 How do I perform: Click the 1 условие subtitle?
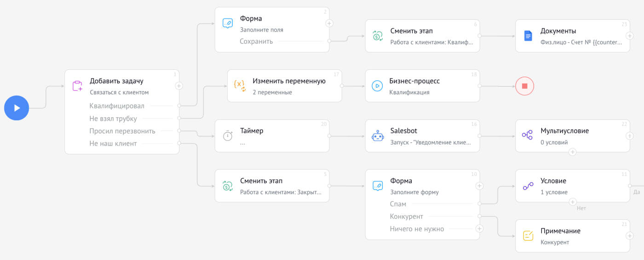point(554,192)
